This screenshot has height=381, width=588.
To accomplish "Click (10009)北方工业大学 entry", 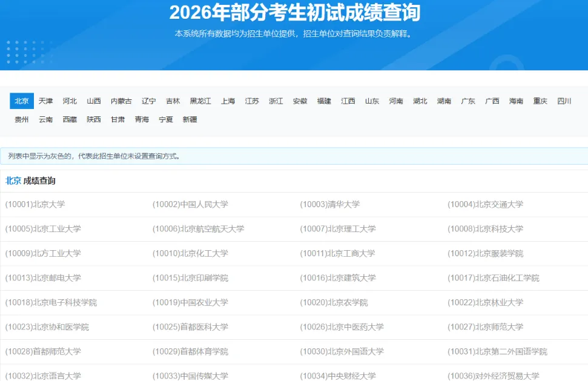I will click(x=43, y=254).
